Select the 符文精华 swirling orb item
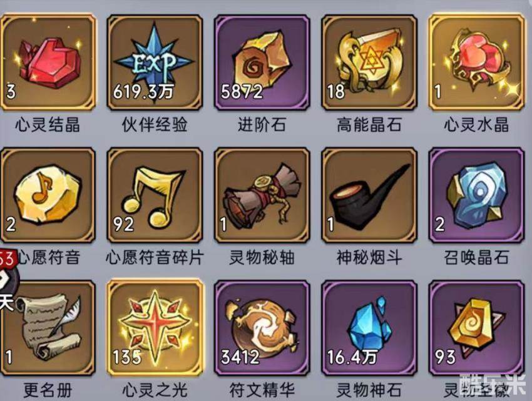Screen dimensions: 532x401 [x=262, y=328]
